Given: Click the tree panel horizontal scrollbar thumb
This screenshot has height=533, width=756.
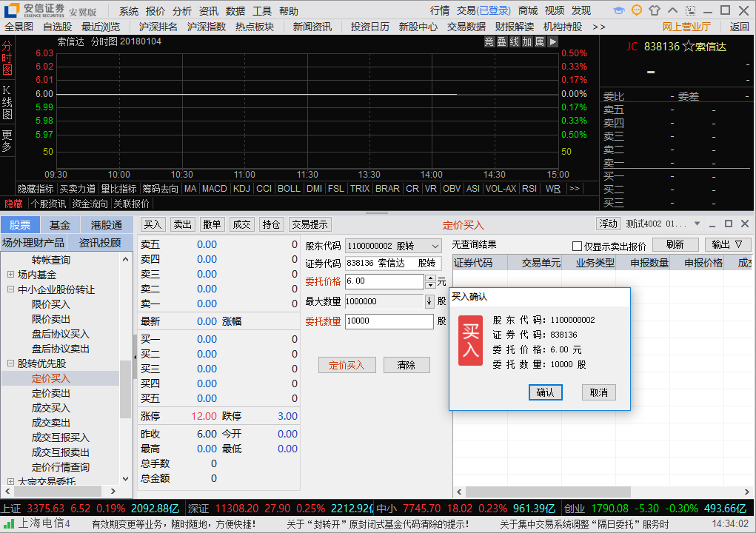Looking at the screenshot, I should point(57,491).
